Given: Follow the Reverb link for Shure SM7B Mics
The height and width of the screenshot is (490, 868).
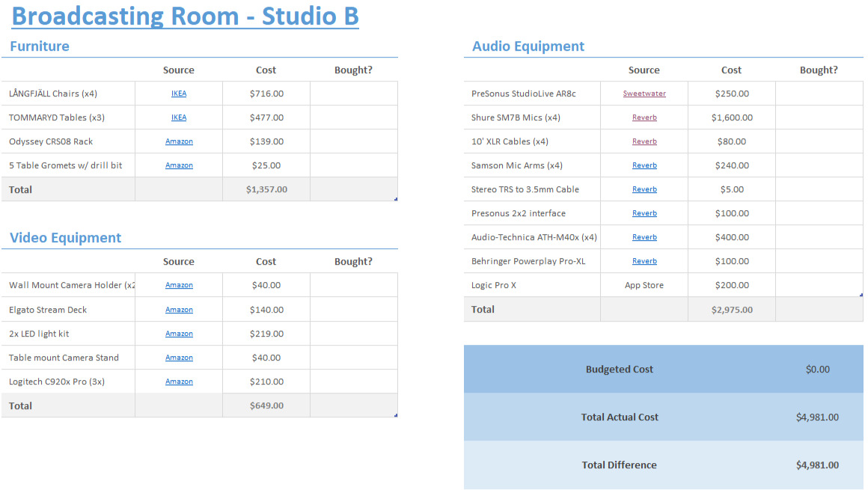Looking at the screenshot, I should (644, 117).
